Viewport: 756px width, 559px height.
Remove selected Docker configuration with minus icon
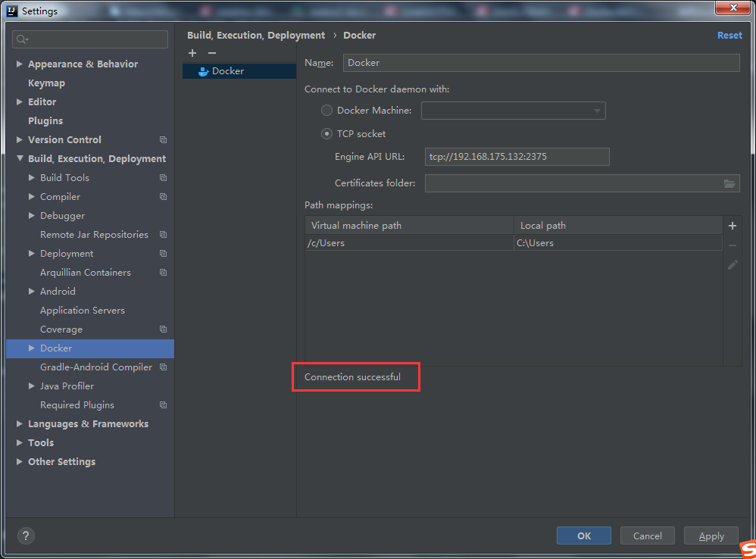click(211, 53)
